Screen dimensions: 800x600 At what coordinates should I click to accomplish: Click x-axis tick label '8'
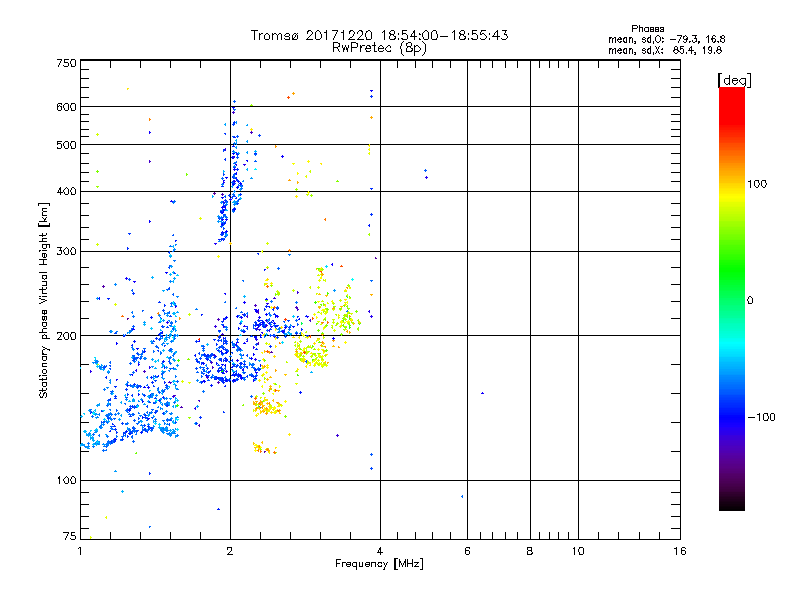530,551
